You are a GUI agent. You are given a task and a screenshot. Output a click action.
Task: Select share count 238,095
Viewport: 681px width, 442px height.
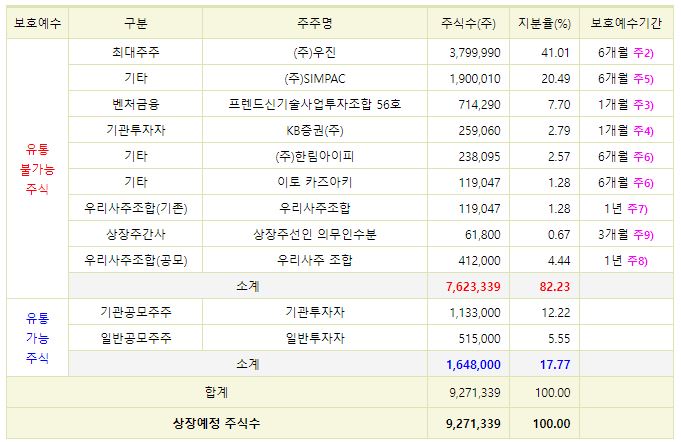click(479, 157)
